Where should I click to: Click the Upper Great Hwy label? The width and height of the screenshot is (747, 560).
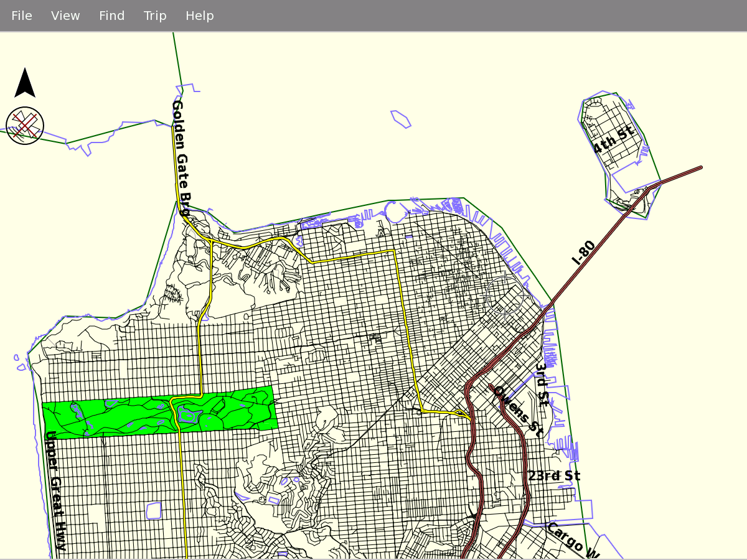pos(56,490)
